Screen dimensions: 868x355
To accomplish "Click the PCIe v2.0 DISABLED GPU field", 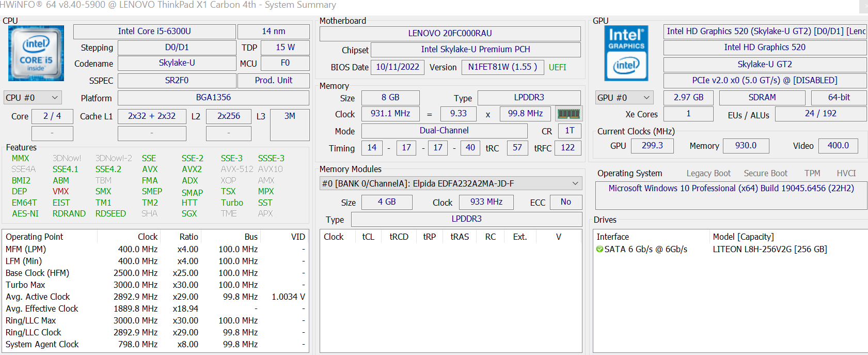I will pos(764,81).
